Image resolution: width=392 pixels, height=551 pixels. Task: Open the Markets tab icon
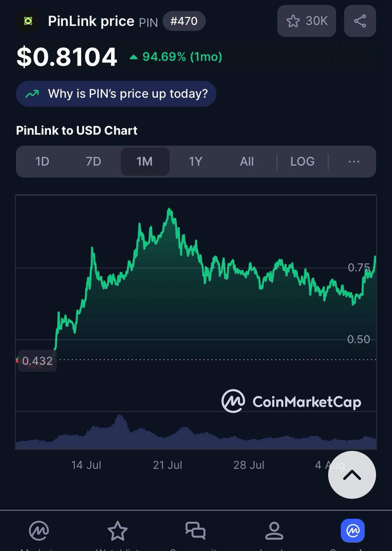point(39,531)
